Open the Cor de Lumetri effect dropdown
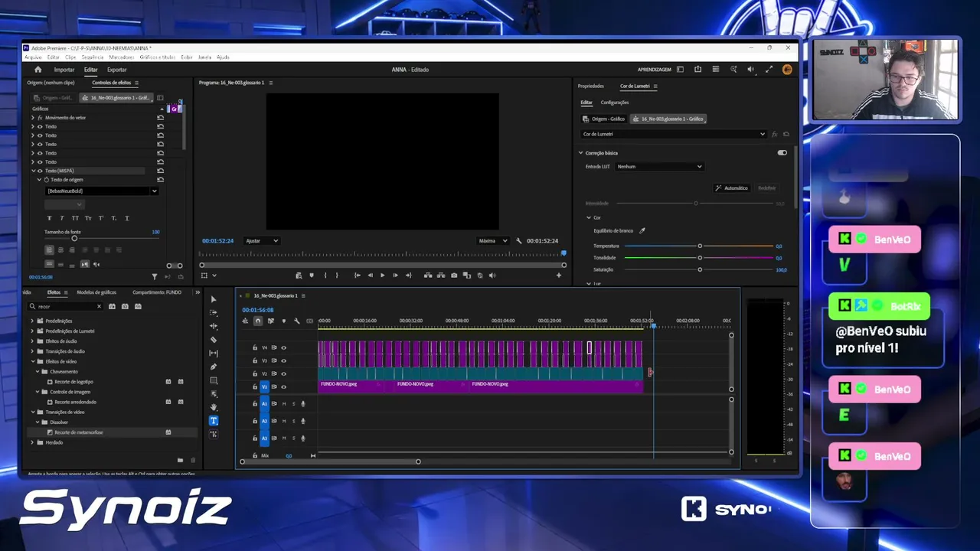 coord(674,134)
